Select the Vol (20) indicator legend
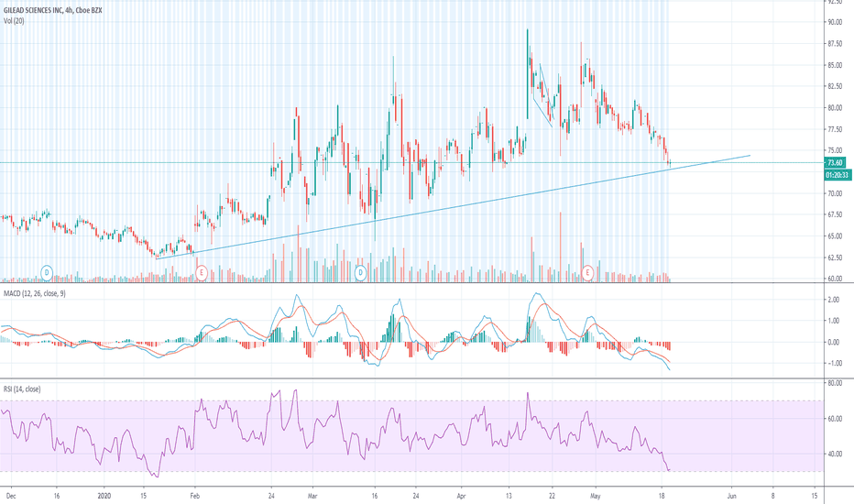 [14, 21]
